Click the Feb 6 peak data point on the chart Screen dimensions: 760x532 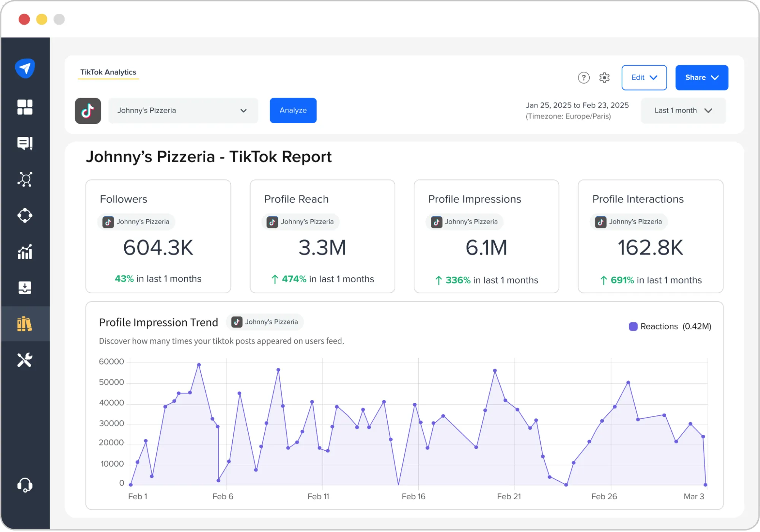click(x=198, y=364)
